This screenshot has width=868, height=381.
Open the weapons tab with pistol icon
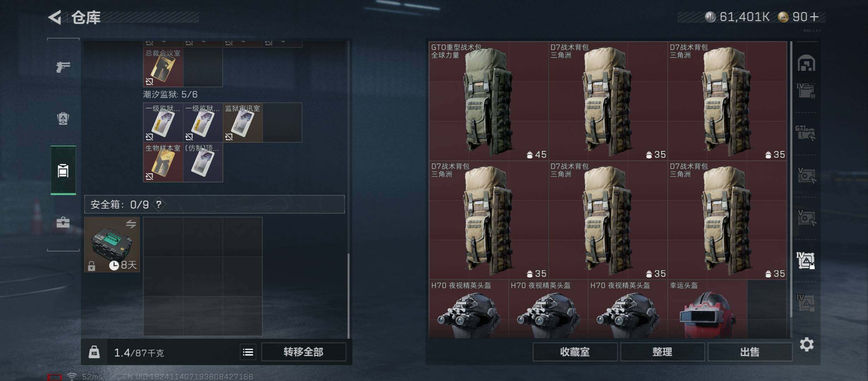(x=63, y=67)
